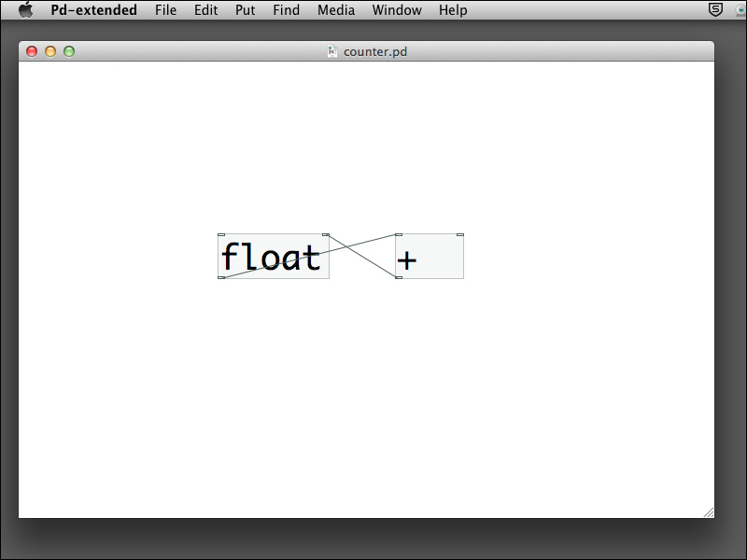Click the float object's left inlet
Viewport: 747px width, 560px height.
click(x=221, y=235)
